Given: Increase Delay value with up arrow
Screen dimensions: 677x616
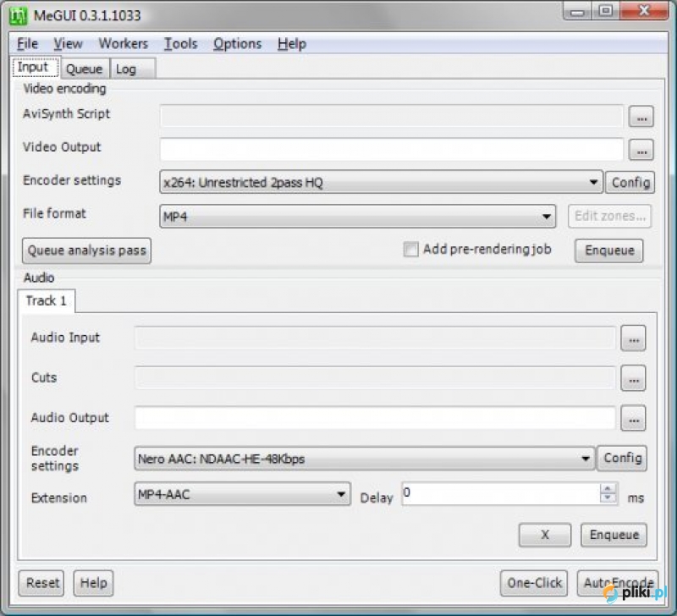Looking at the screenshot, I should point(608,489).
